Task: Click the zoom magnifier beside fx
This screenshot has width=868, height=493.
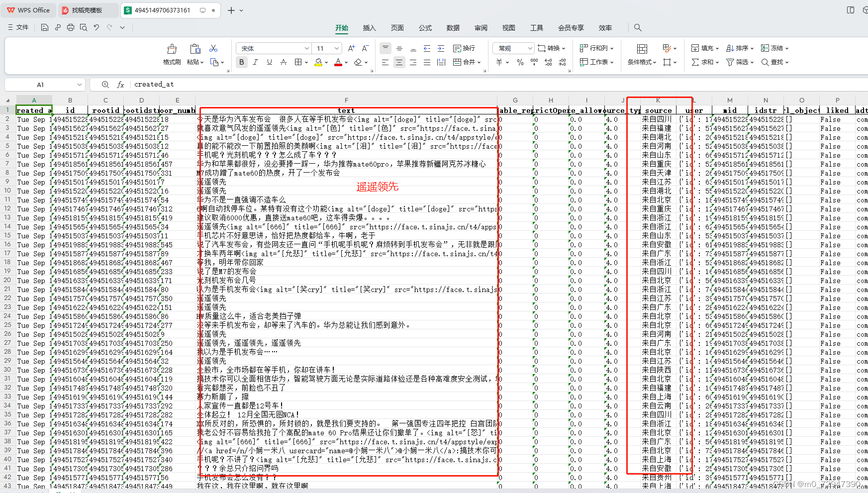Action: point(105,85)
